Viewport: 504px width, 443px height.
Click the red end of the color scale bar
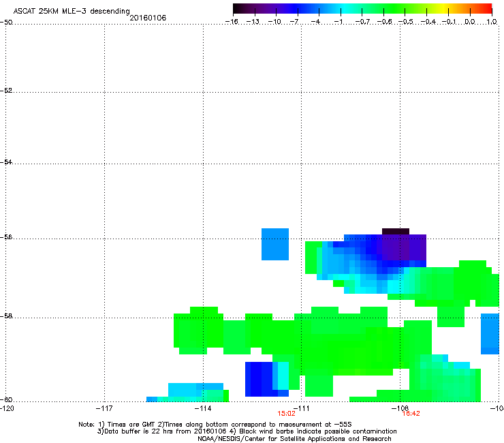[x=487, y=9]
